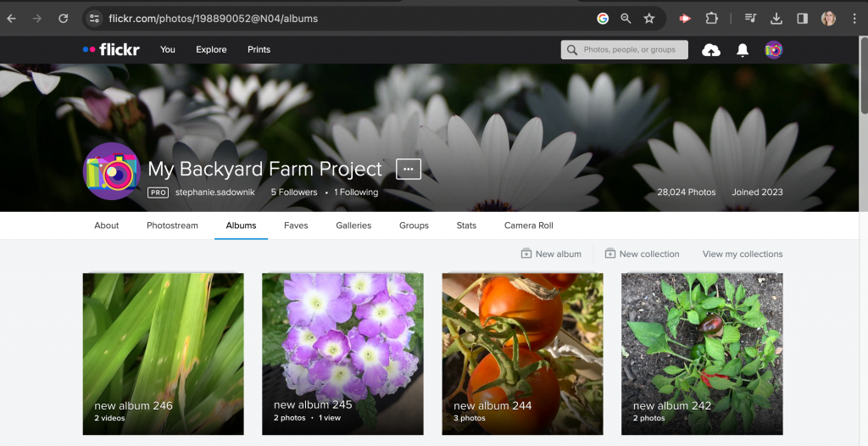868x446 pixels.
Task: Click the upload cloud icon
Action: click(x=711, y=50)
